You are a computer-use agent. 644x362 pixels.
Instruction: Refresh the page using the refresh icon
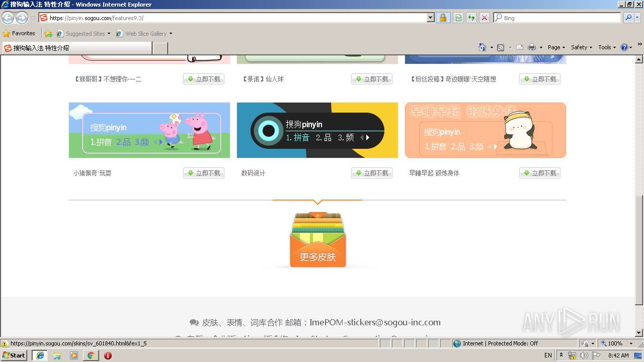click(x=471, y=18)
